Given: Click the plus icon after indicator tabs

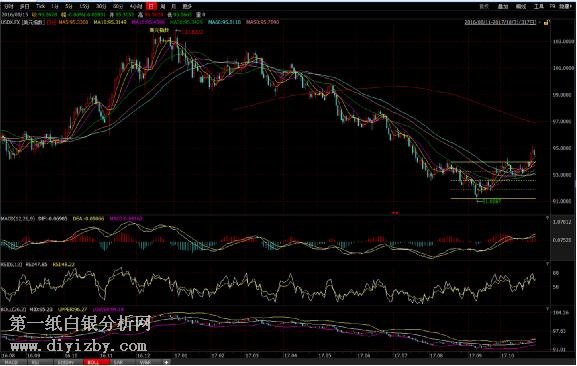Looking at the screenshot, I should (x=166, y=363).
